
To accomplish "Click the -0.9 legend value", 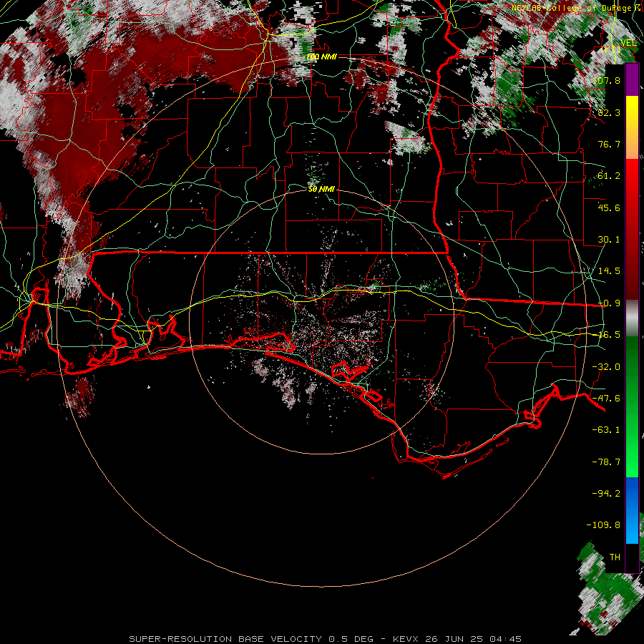I will pyautogui.click(x=609, y=303).
